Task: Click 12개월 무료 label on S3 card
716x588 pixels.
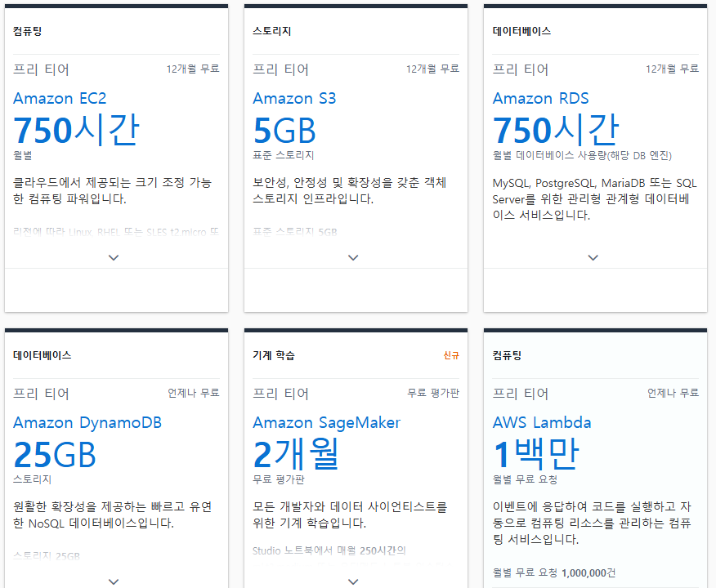Action: (432, 69)
